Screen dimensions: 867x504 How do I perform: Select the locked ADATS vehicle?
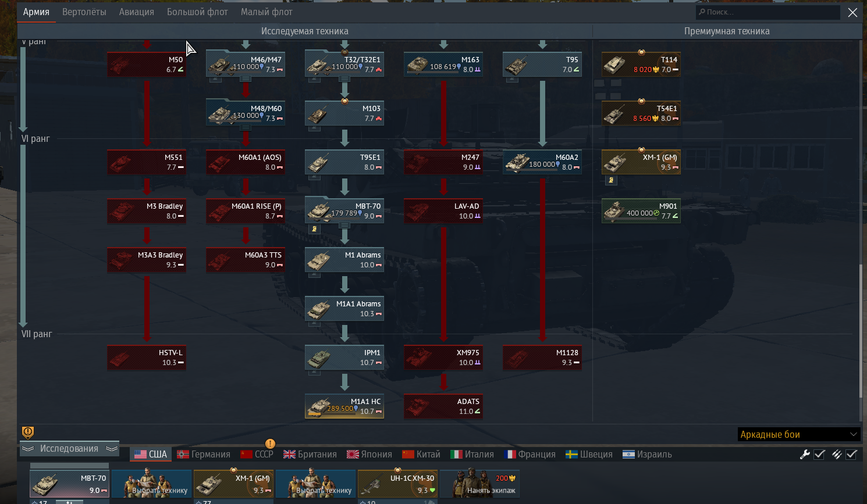pyautogui.click(x=443, y=406)
